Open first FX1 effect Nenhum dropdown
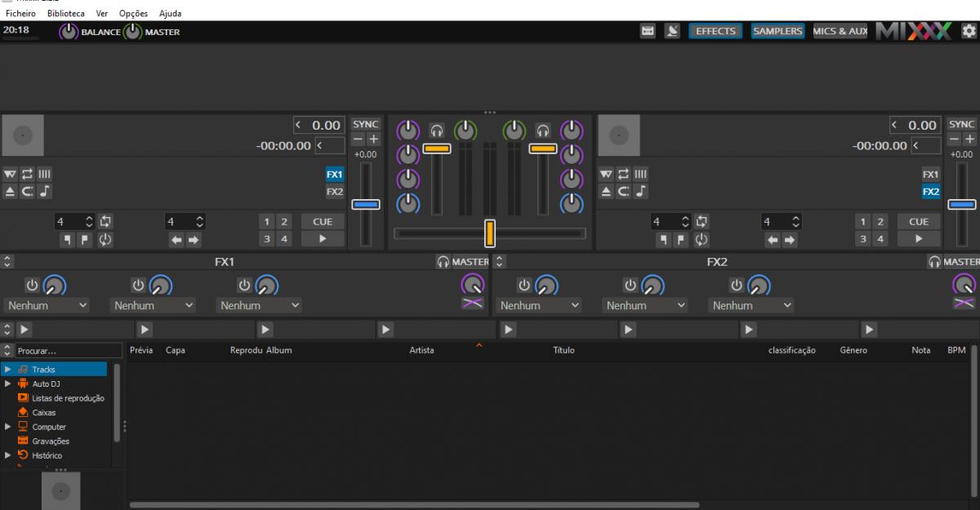 click(x=47, y=305)
